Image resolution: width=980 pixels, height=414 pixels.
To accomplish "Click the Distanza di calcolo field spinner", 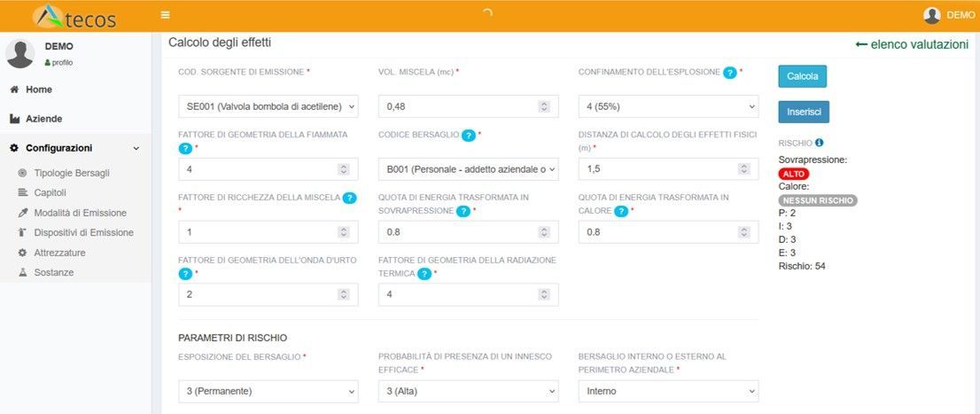I will coord(743,169).
